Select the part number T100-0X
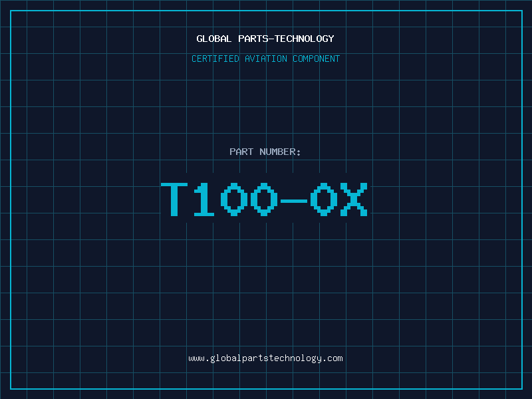Screen dimensions: 532x399 pyautogui.click(x=264, y=199)
